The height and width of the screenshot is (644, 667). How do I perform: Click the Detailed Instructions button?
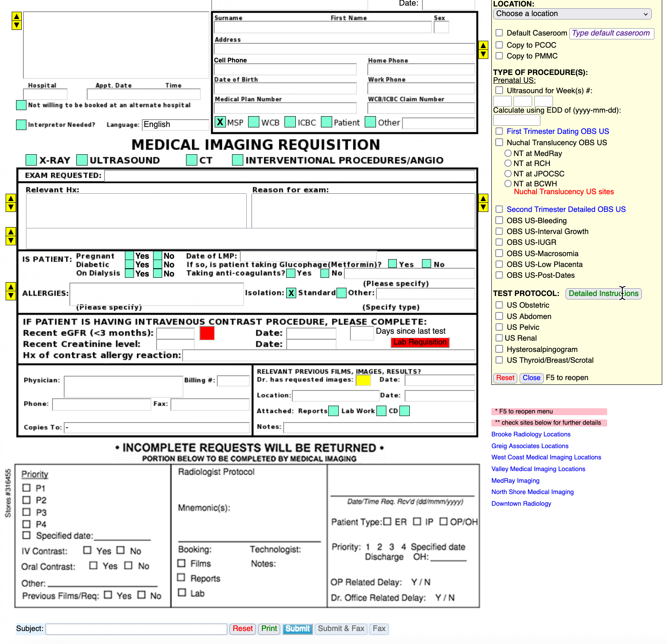[603, 294]
